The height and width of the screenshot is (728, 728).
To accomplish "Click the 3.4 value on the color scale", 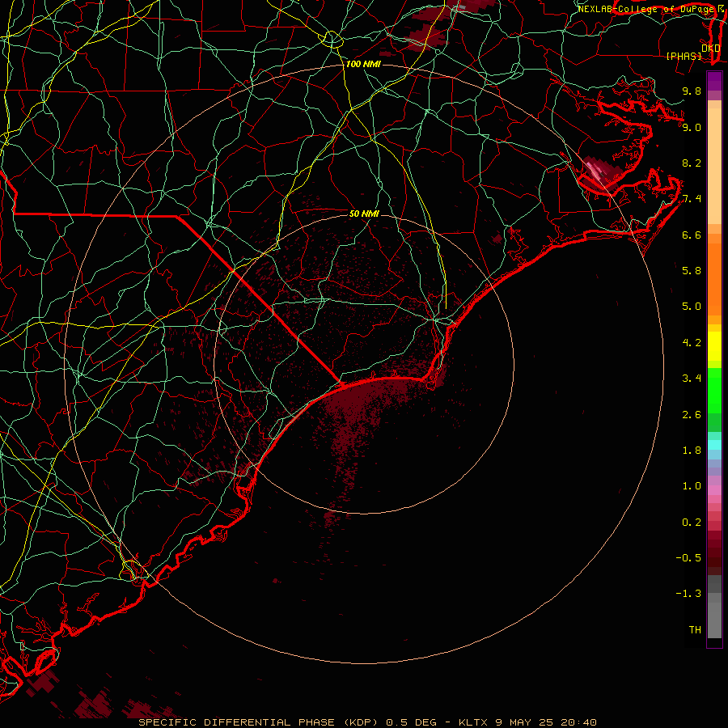I will [x=692, y=379].
